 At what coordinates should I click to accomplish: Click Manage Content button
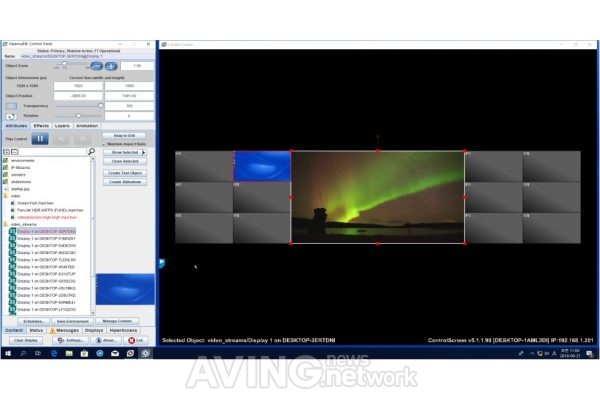[117, 321]
